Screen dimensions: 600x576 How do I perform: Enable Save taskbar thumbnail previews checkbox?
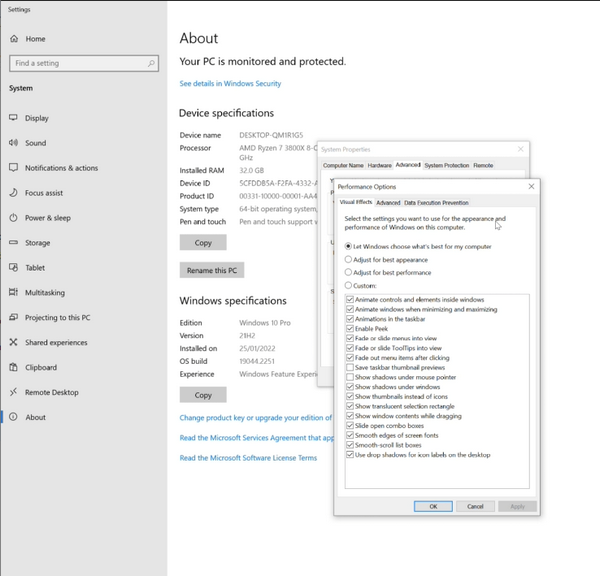[x=349, y=367]
